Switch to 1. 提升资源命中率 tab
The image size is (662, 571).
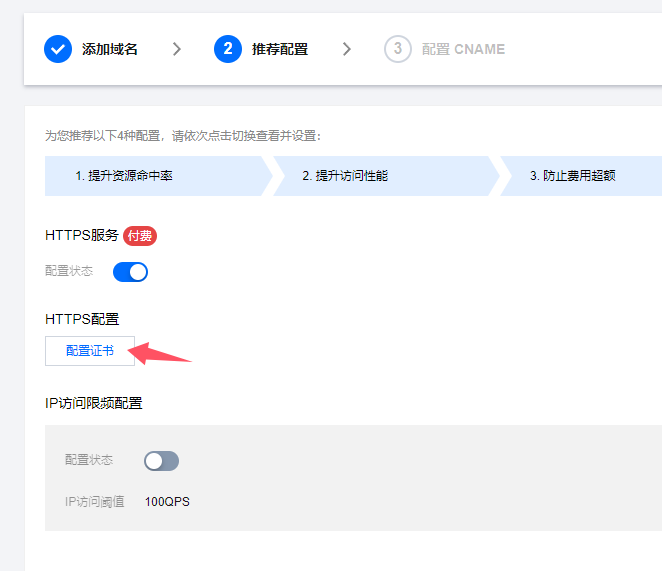[x=124, y=176]
